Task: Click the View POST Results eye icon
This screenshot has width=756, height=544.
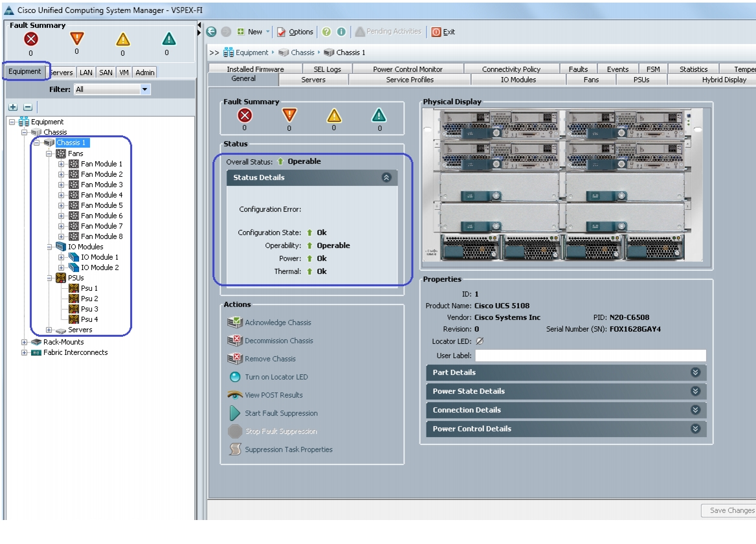Action: tap(235, 395)
